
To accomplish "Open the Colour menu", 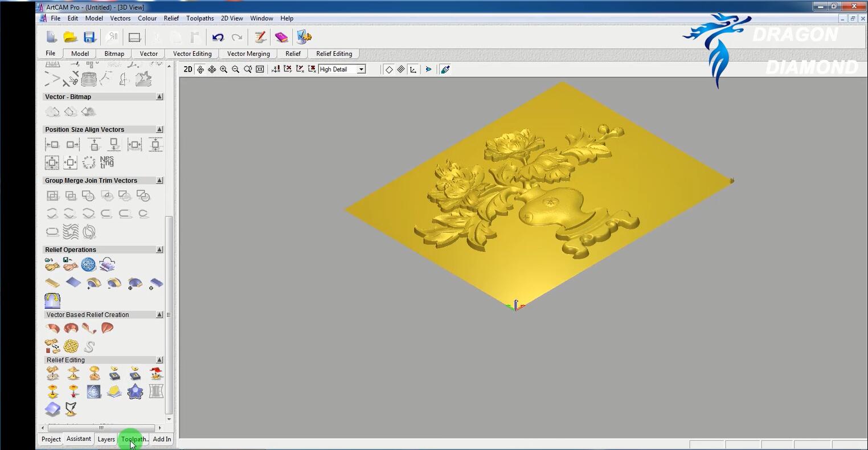I will pos(147,18).
